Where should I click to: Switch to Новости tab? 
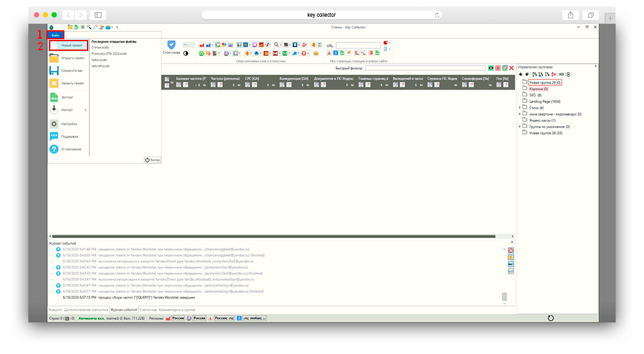click(x=55, y=310)
